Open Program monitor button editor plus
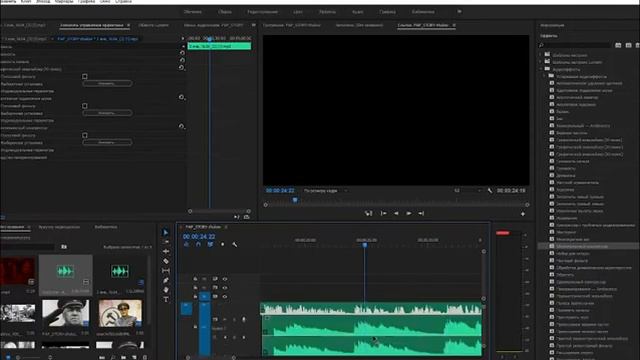This screenshot has width=640, height=360. click(523, 213)
